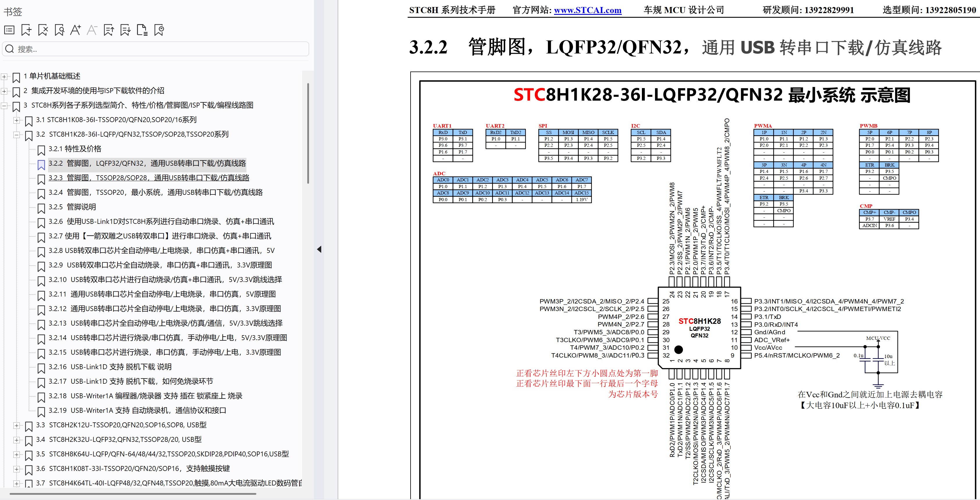Click the bookmark panel horizontal scrollbar
This screenshot has width=980, height=500.
[x=133, y=494]
